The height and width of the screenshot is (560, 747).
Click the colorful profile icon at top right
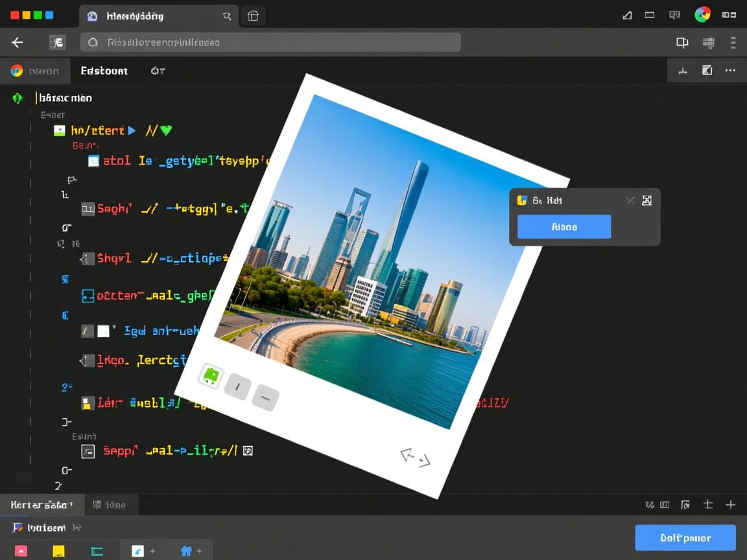(702, 15)
